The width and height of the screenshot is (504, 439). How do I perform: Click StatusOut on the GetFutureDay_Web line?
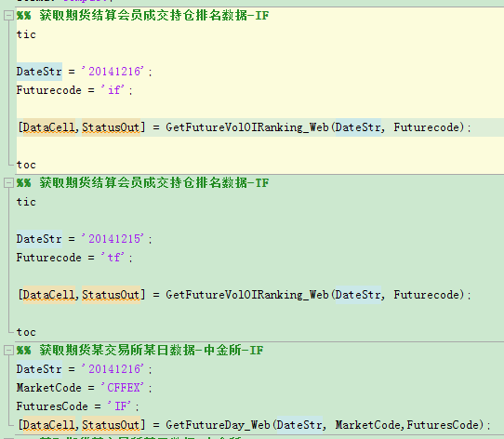tap(111, 425)
